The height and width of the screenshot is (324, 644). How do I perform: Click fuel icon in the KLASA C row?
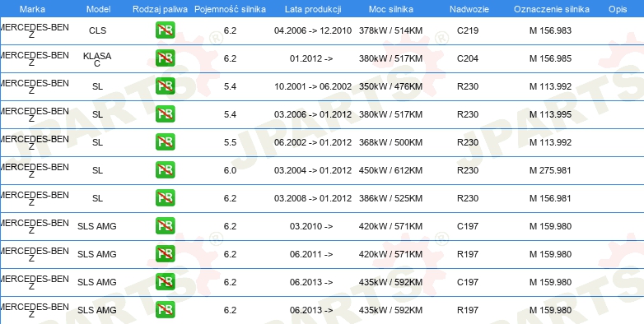(165, 58)
